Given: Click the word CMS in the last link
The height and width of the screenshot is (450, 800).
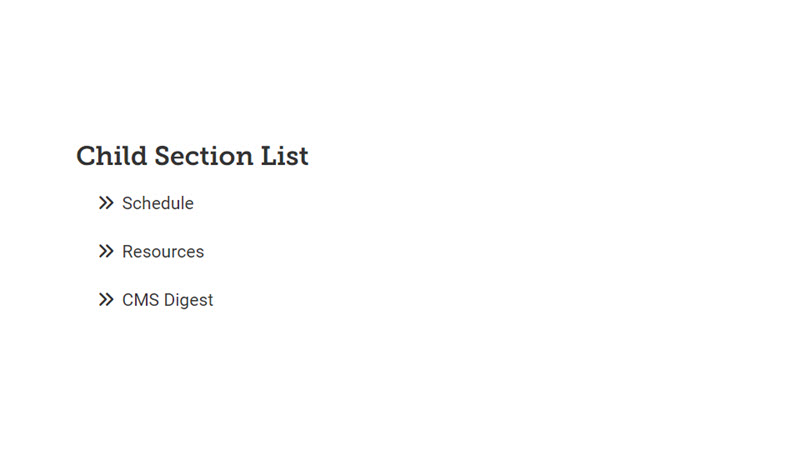Looking at the screenshot, I should click(141, 300).
